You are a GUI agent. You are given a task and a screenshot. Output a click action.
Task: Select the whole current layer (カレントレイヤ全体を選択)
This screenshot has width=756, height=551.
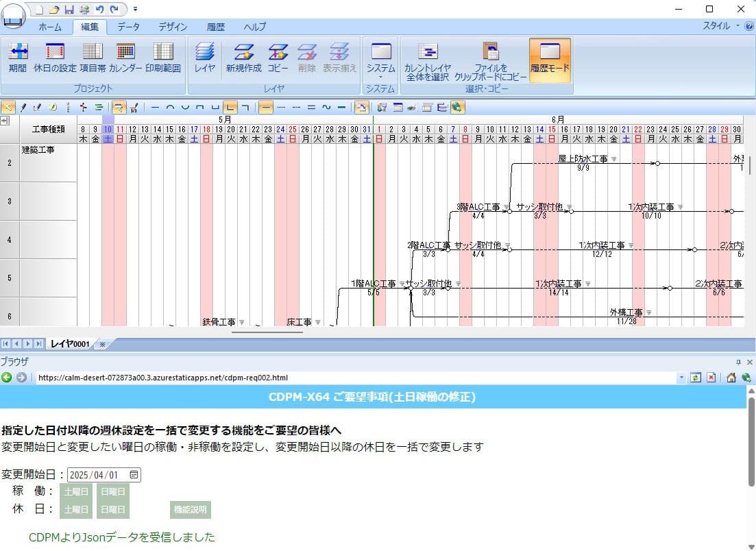coord(428,61)
